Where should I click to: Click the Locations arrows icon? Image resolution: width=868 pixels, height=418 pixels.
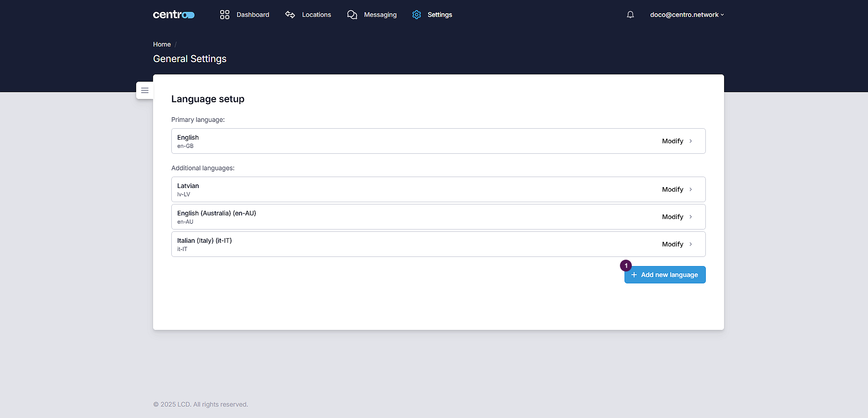(x=290, y=15)
